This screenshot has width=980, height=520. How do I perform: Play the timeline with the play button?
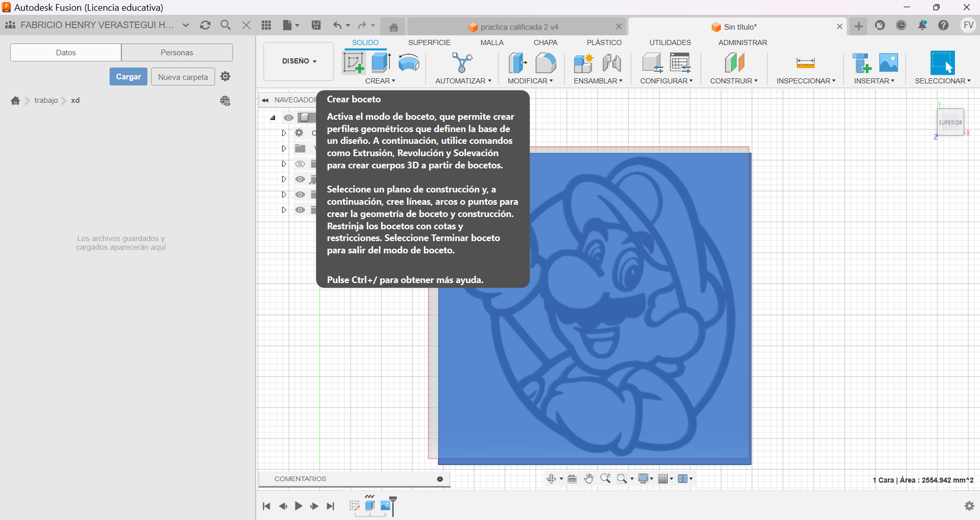point(299,506)
